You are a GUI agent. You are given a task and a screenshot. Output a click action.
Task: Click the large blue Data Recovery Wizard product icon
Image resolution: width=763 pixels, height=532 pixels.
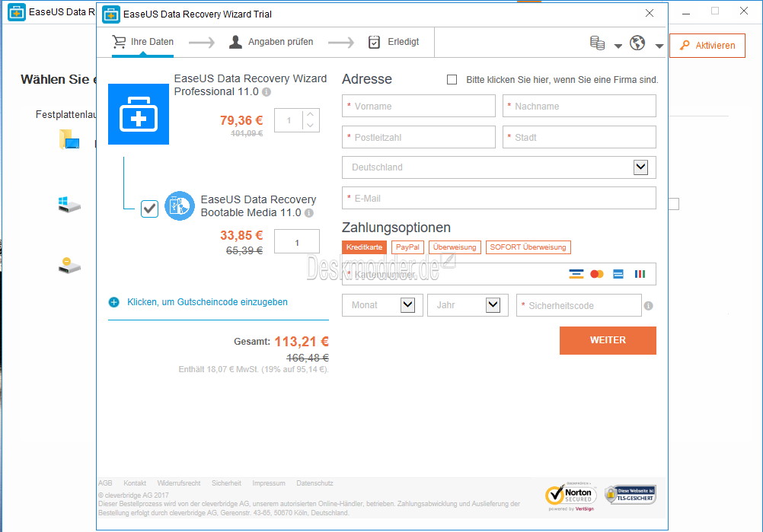(139, 114)
